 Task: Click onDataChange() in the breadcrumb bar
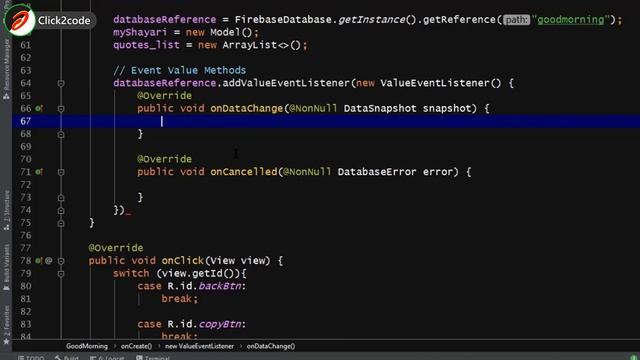(x=271, y=346)
